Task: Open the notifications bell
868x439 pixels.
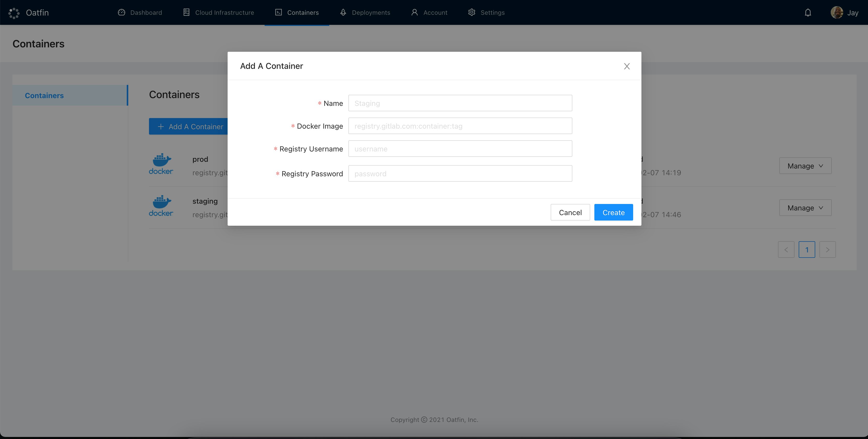Action: point(808,13)
